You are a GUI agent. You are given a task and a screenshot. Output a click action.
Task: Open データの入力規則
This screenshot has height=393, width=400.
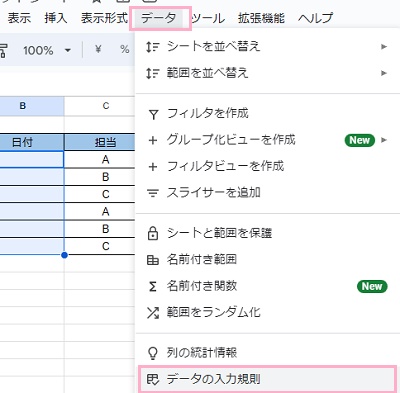267,379
